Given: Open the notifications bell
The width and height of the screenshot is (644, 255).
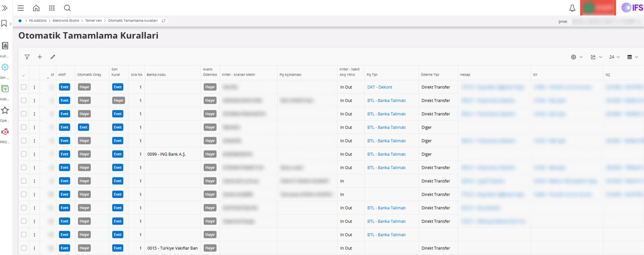Looking at the screenshot, I should 572,8.
